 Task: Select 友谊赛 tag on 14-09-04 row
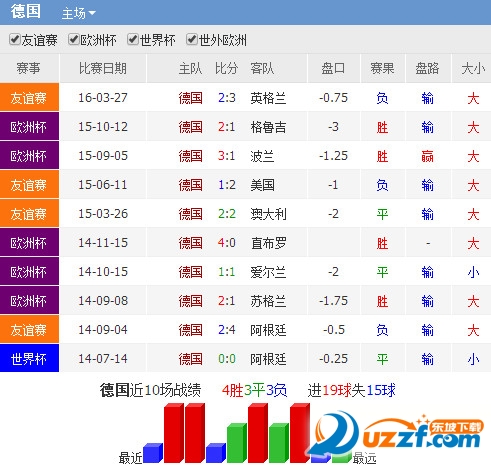tap(29, 329)
